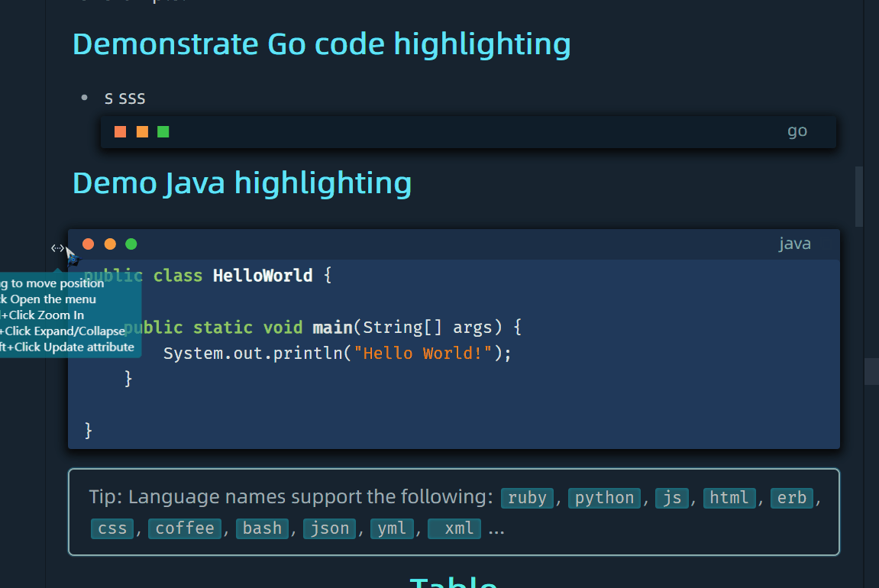Click the green square in Go code block
879x588 pixels.
tap(163, 132)
